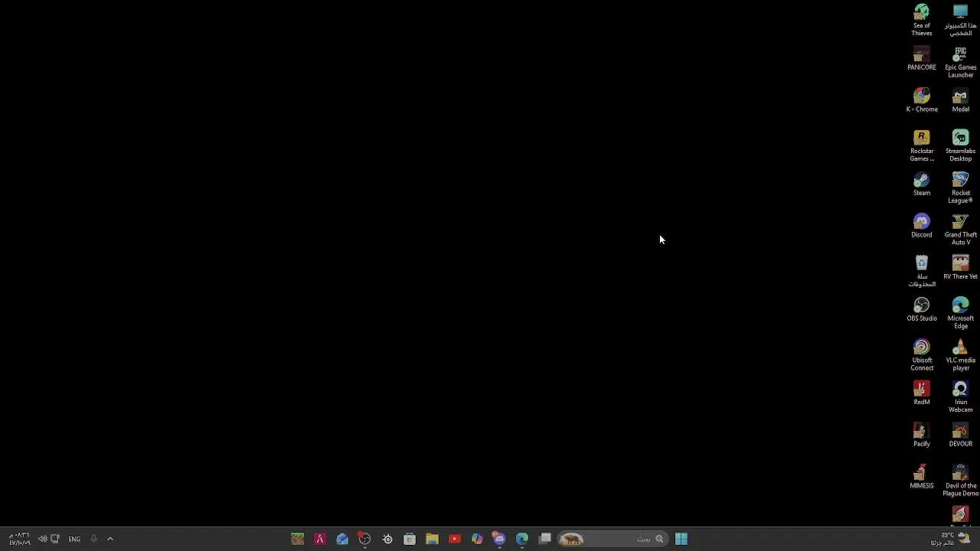Select the Steam desktop shortcut
Image resolution: width=980 pixels, height=551 pixels.
pyautogui.click(x=922, y=184)
